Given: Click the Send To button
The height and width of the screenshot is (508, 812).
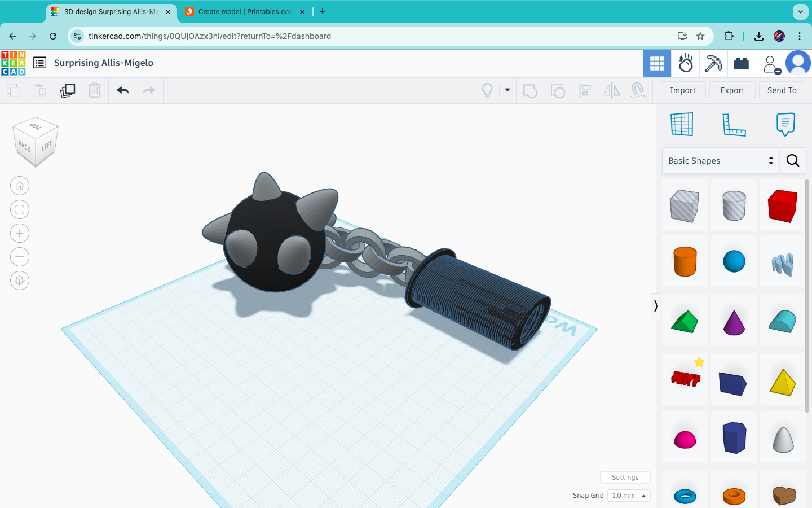Looking at the screenshot, I should (x=782, y=90).
